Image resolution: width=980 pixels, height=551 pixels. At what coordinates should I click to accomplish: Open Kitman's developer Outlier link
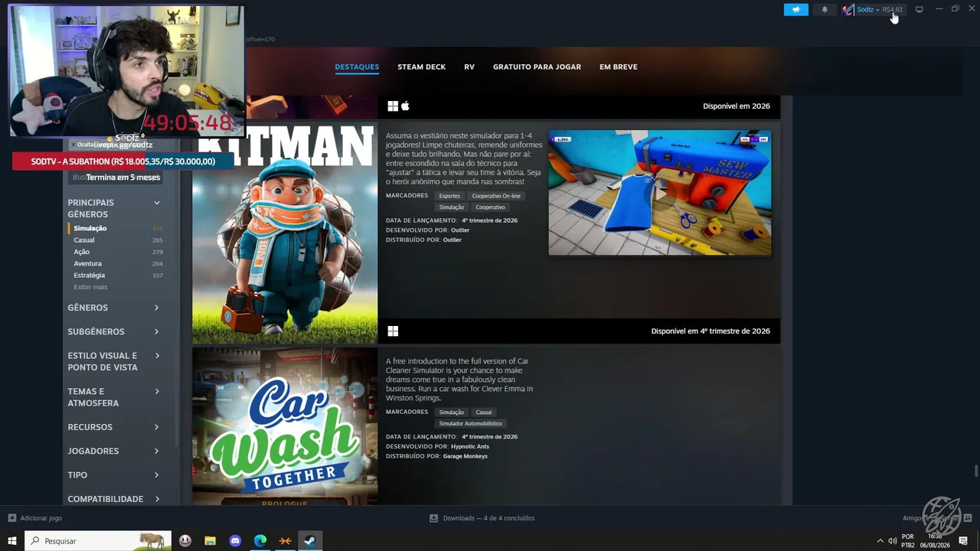coord(460,230)
